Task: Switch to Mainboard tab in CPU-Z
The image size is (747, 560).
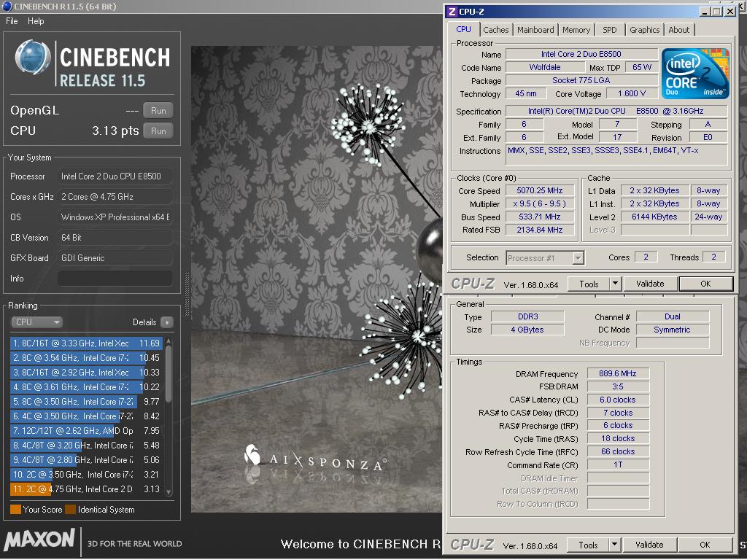Action: point(535,29)
